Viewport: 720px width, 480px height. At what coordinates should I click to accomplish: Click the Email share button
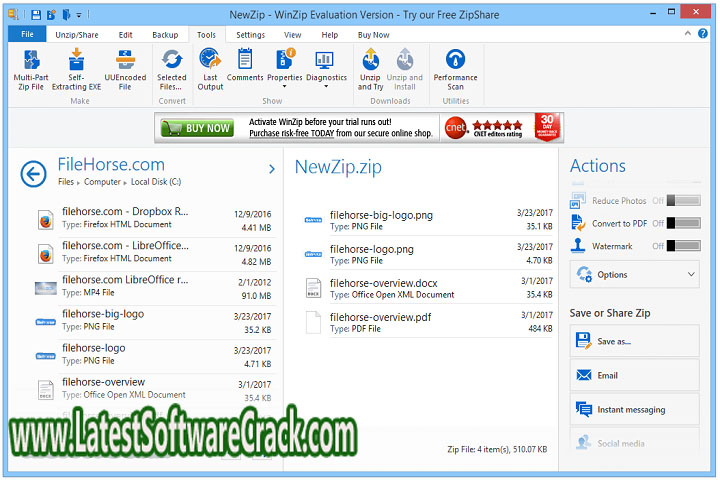[x=635, y=376]
